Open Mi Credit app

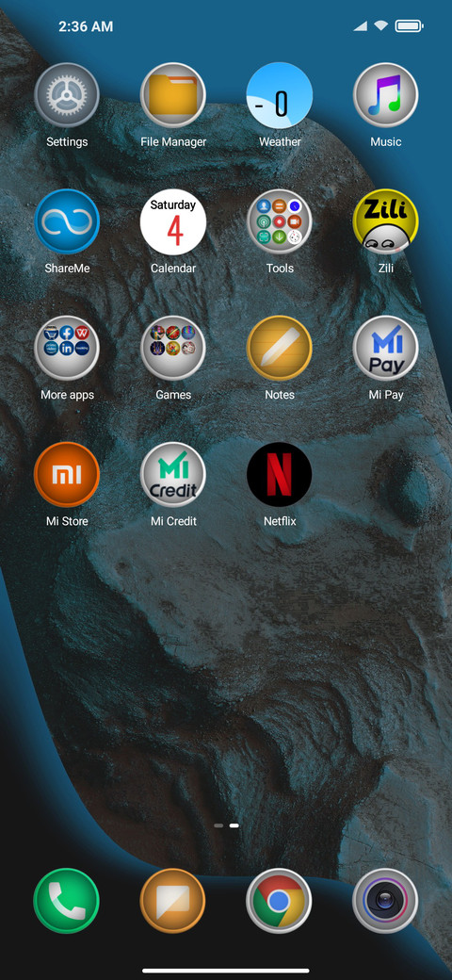pyautogui.click(x=173, y=474)
